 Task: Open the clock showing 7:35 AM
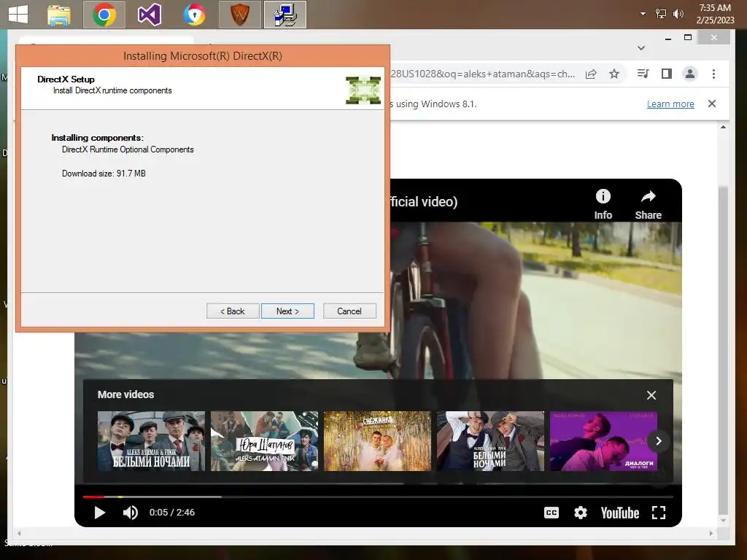click(715, 14)
